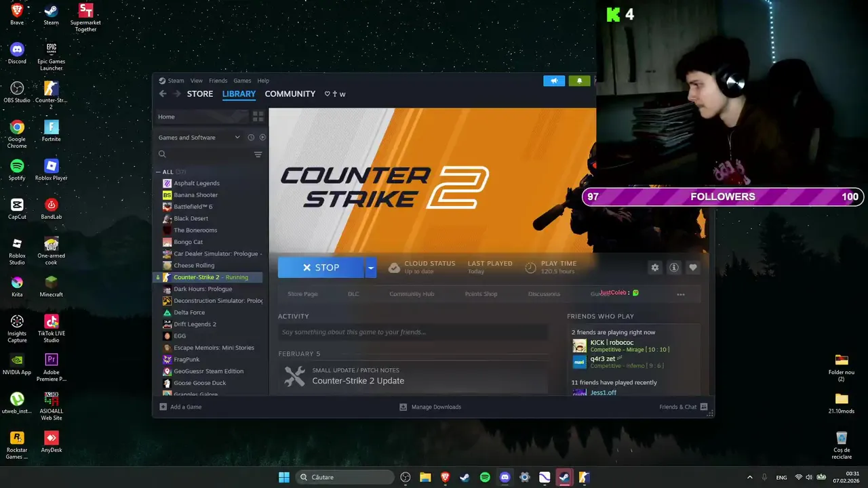
Task: Open Steam notifications bell
Action: [579, 81]
